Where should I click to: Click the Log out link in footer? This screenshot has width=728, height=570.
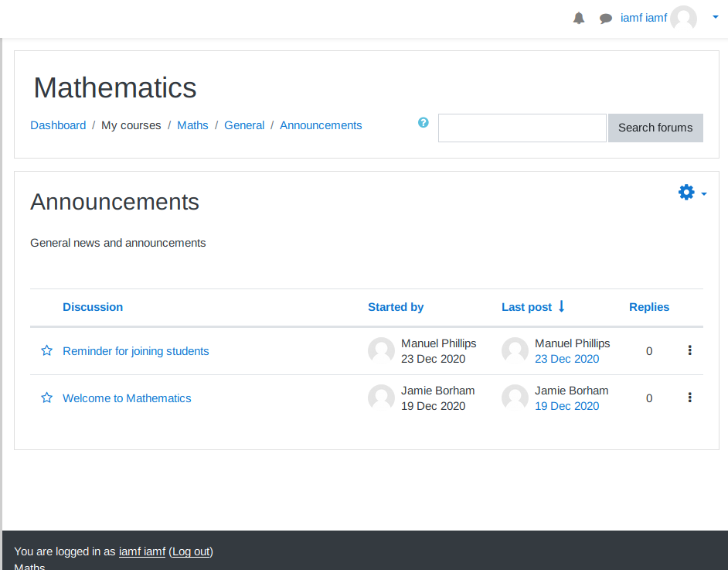click(191, 551)
